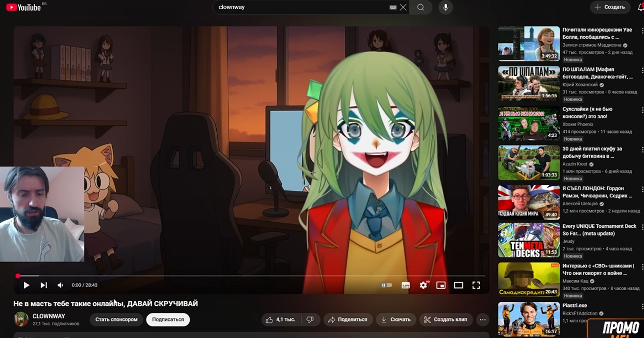The width and height of the screenshot is (644, 338).
Task: Play the video
Action: [26, 285]
